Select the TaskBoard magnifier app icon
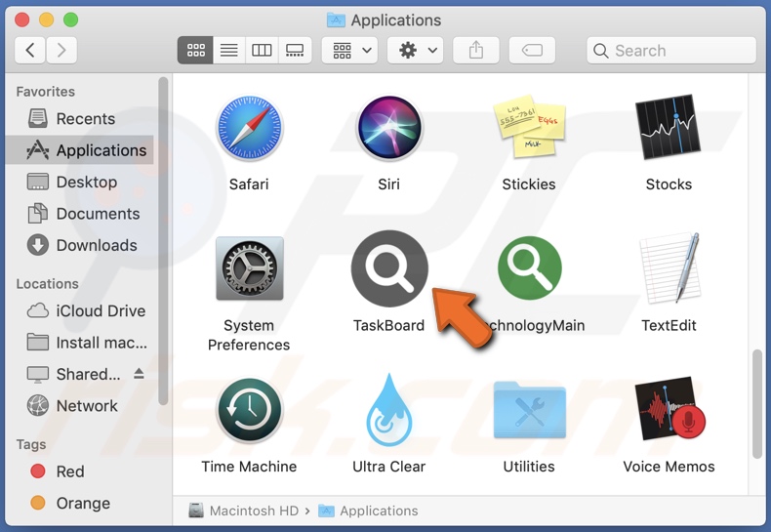Viewport: 771px width, 532px height. (x=389, y=268)
